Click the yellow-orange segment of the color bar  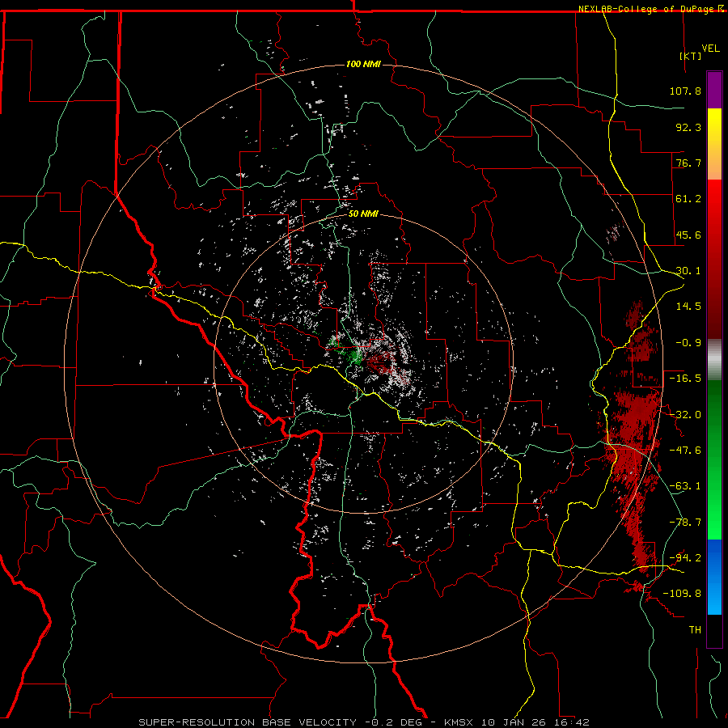pyautogui.click(x=714, y=144)
